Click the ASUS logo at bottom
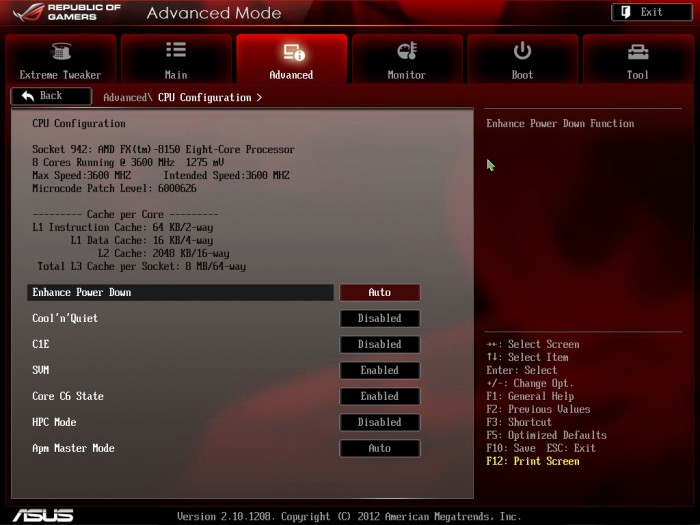 43,515
